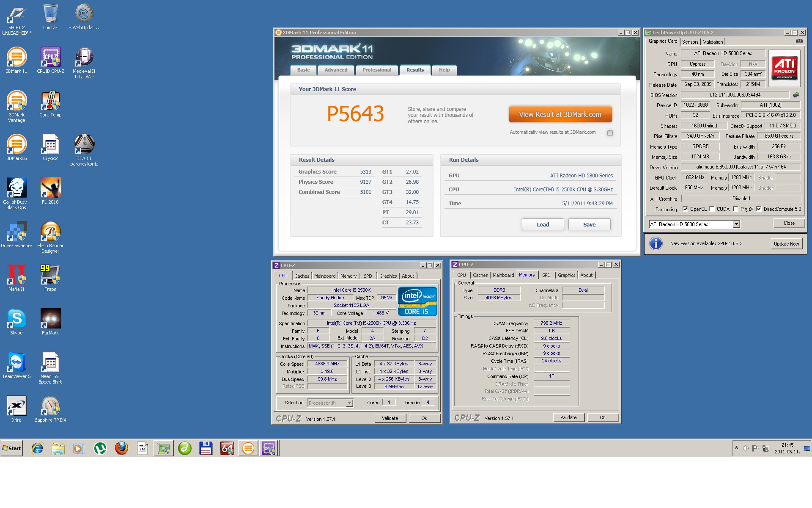Switch to the Professional tab in 3DMark 11
This screenshot has width=812, height=508.
[377, 70]
